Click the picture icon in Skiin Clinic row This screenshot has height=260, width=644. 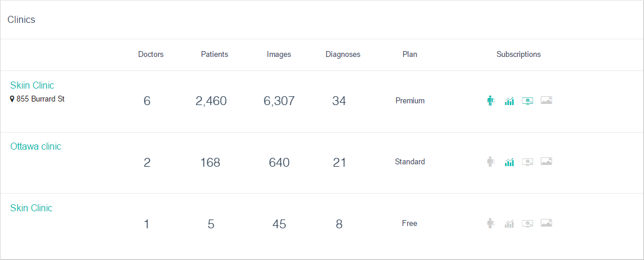click(546, 100)
